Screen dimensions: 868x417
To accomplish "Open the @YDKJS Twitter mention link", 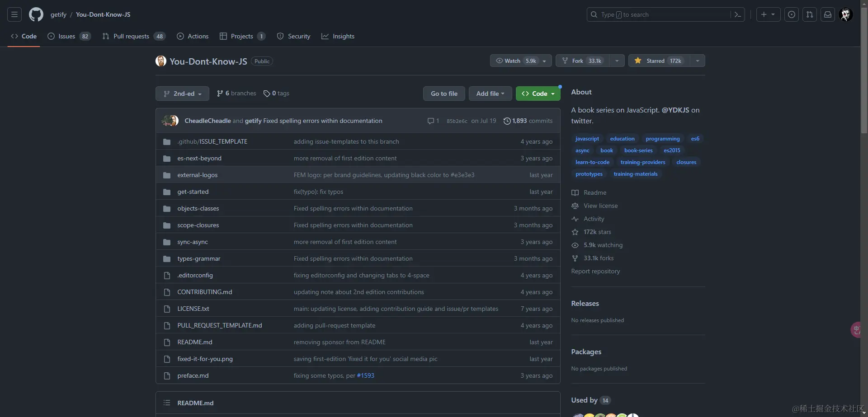I will point(675,110).
